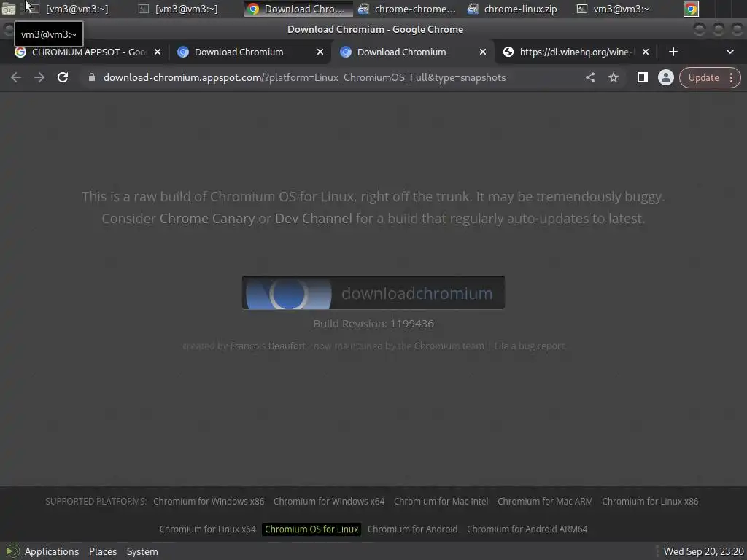Open the Places menu
The height and width of the screenshot is (560, 747).
click(102, 551)
